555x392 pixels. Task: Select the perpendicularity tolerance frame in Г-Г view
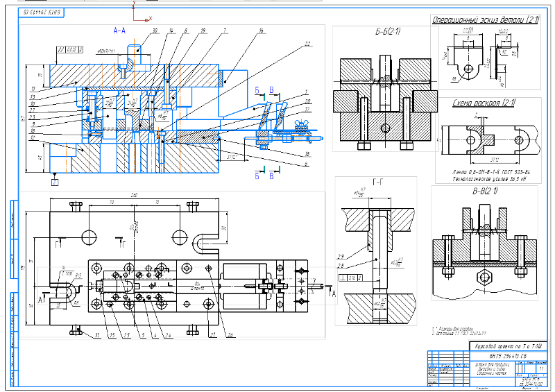point(350,278)
